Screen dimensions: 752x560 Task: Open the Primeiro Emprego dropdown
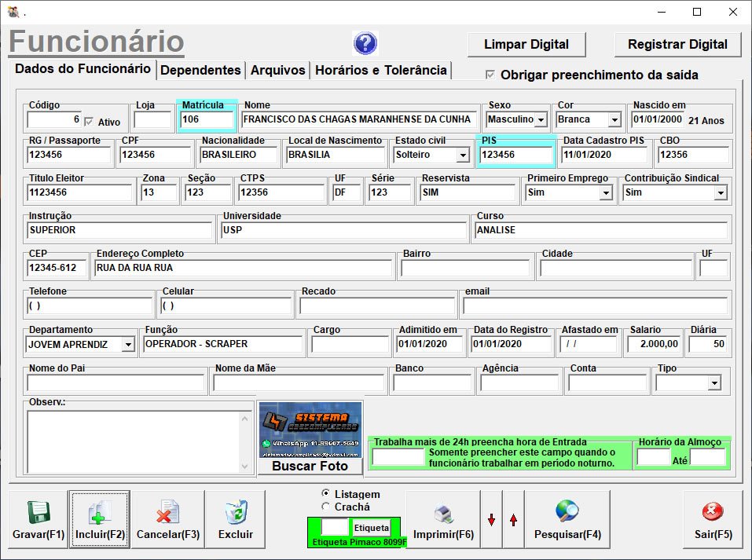(606, 192)
